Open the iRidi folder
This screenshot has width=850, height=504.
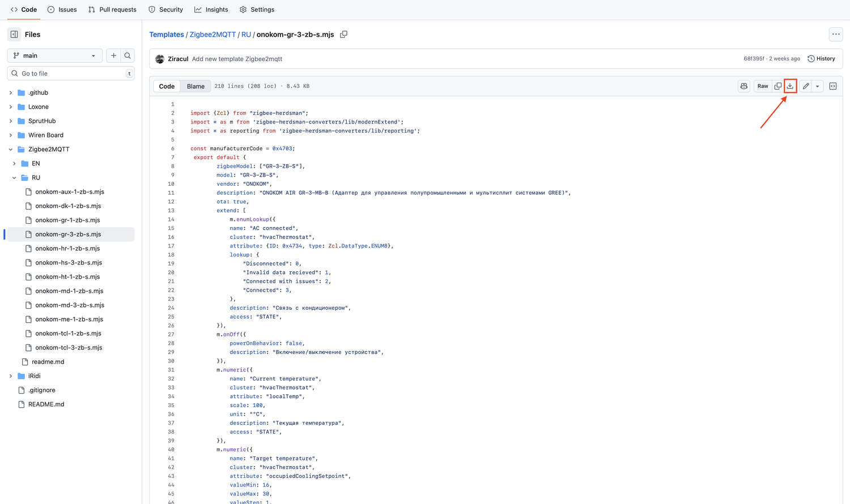coord(35,376)
